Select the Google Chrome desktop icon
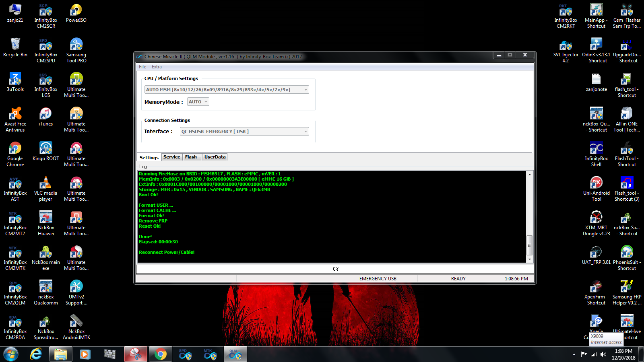Viewport: 644px width, 362px height. 15,154
